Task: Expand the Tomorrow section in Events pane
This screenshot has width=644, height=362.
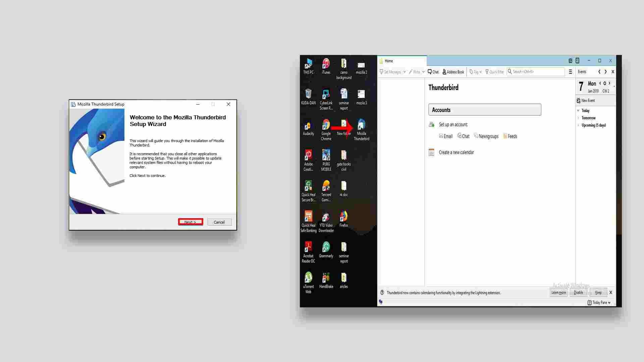Action: [x=578, y=118]
